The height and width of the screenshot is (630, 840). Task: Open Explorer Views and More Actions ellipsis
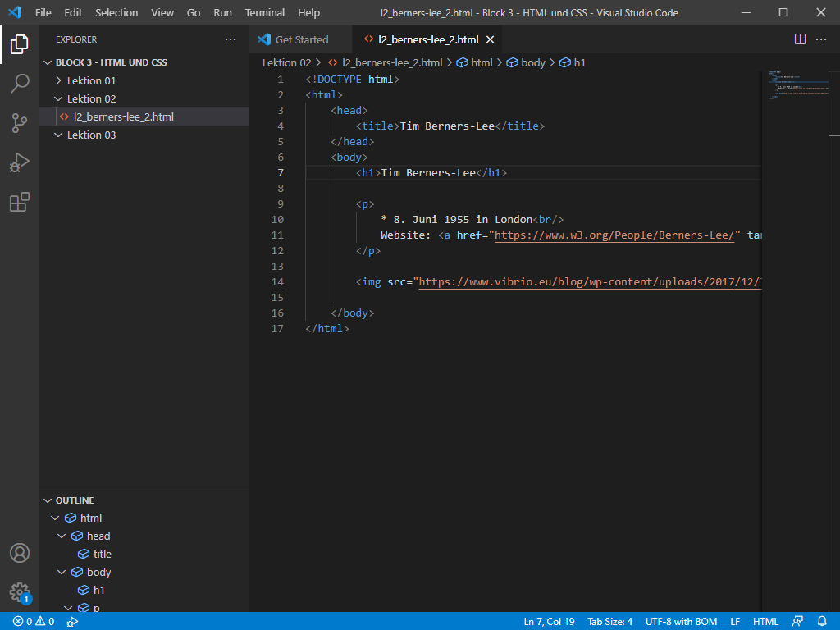(x=231, y=39)
